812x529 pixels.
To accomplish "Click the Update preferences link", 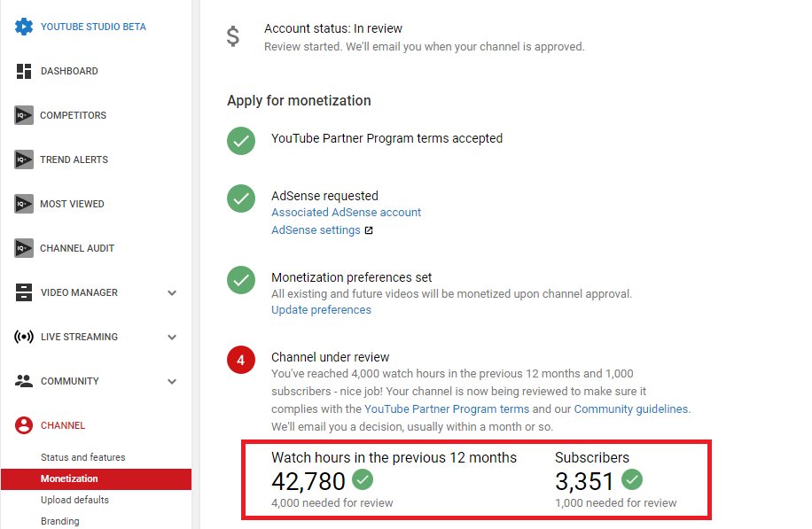I will click(x=321, y=309).
